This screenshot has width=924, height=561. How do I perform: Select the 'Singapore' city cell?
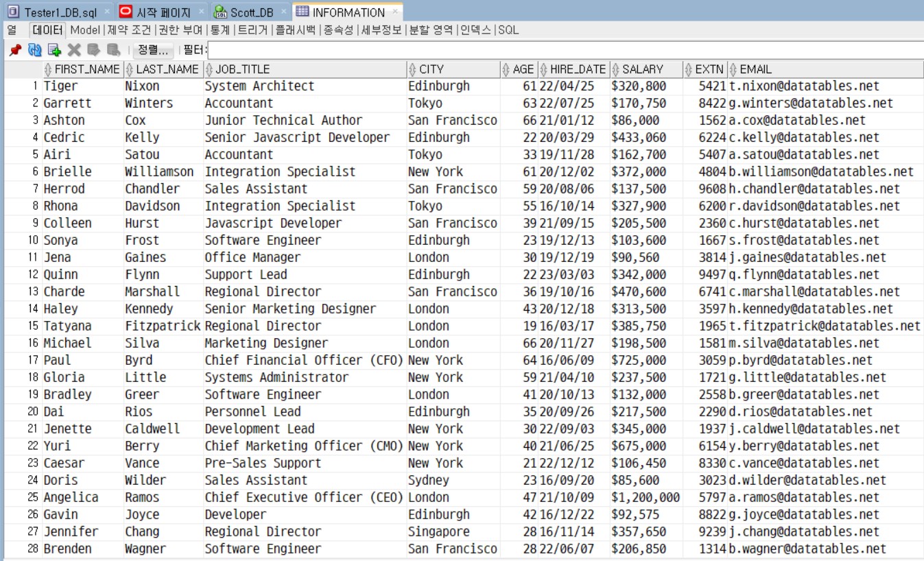453,532
